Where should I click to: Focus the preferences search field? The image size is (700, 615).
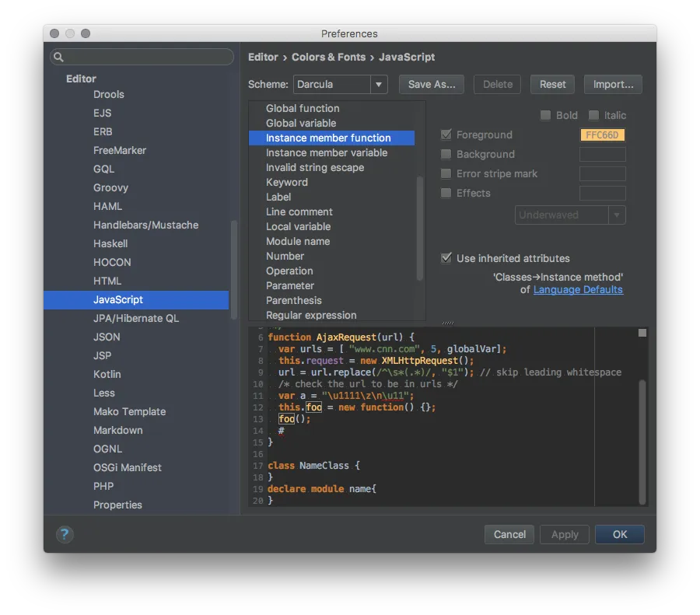(142, 57)
